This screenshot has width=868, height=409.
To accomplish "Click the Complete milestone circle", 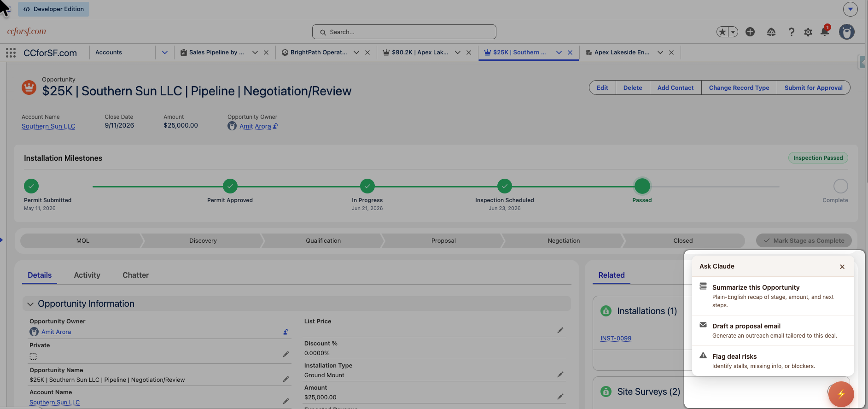I will [x=841, y=186].
